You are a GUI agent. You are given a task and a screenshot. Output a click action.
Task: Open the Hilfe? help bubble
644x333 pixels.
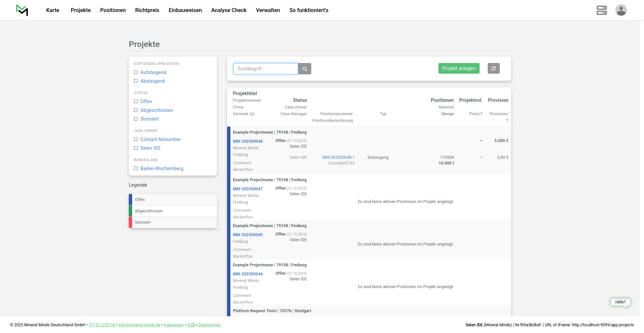pyautogui.click(x=620, y=302)
